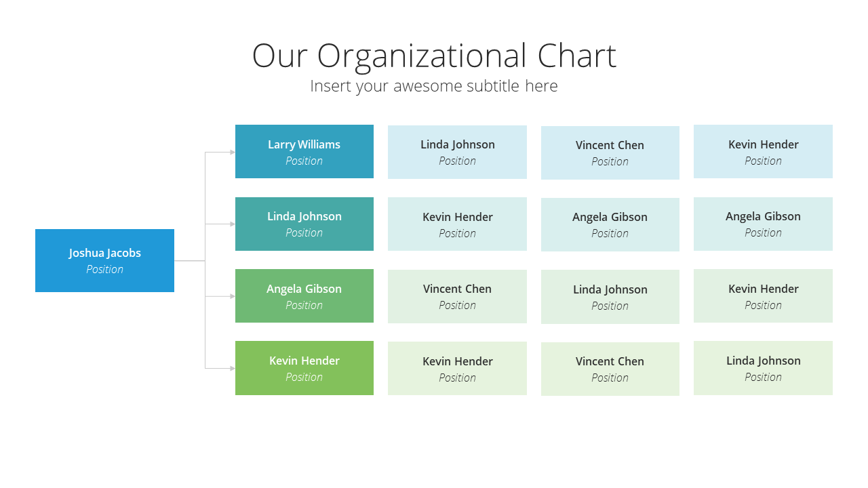
Task: Select the solid teal Linda Johnson box
Action: click(304, 224)
